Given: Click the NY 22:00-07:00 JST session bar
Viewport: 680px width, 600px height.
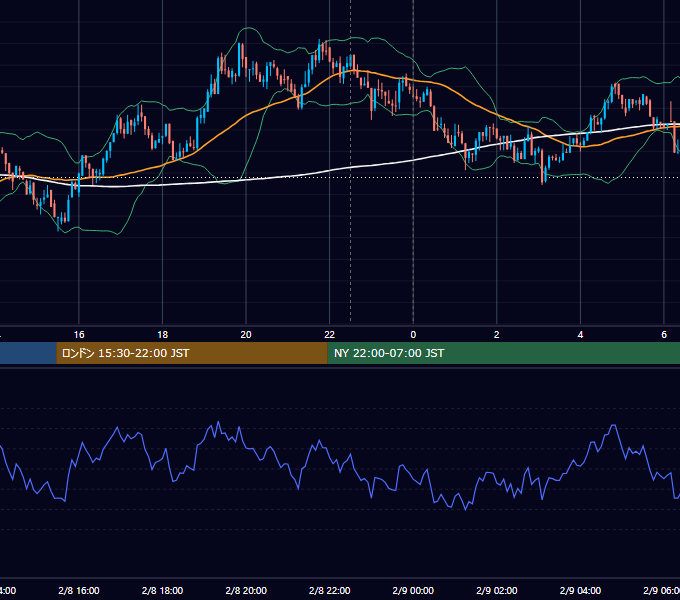Looking at the screenshot, I should point(503,353).
